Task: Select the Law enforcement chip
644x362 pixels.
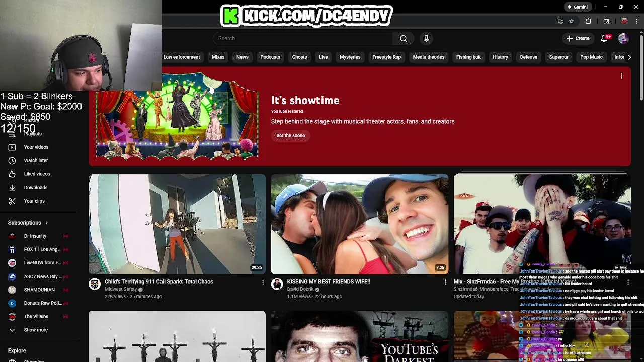Action: tap(182, 57)
